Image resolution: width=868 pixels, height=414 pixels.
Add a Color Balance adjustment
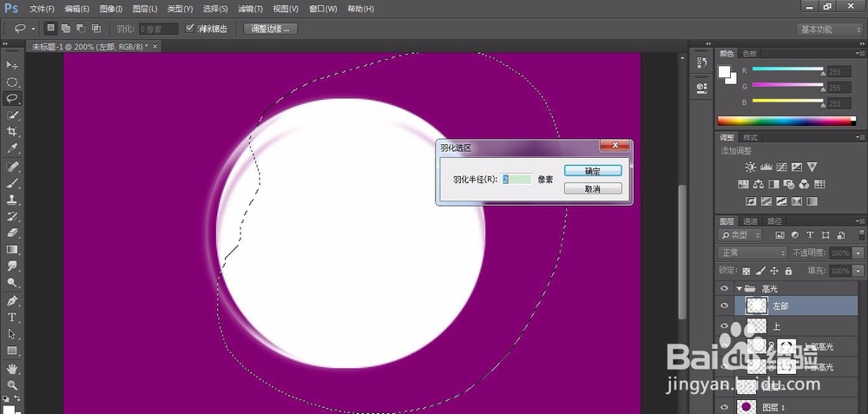click(x=759, y=184)
